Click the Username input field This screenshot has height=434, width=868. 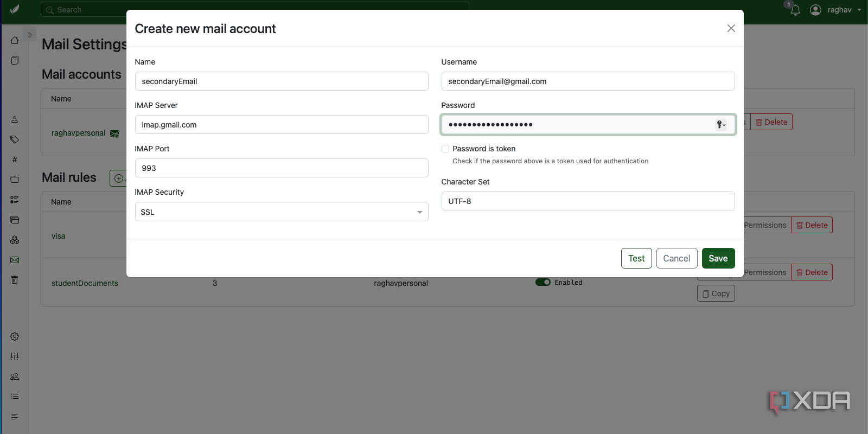(588, 81)
